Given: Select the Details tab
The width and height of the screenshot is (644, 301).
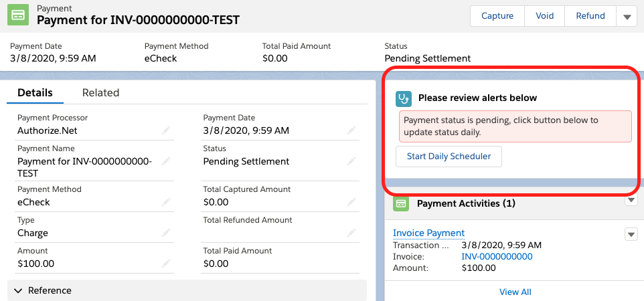Looking at the screenshot, I should pyautogui.click(x=35, y=93).
